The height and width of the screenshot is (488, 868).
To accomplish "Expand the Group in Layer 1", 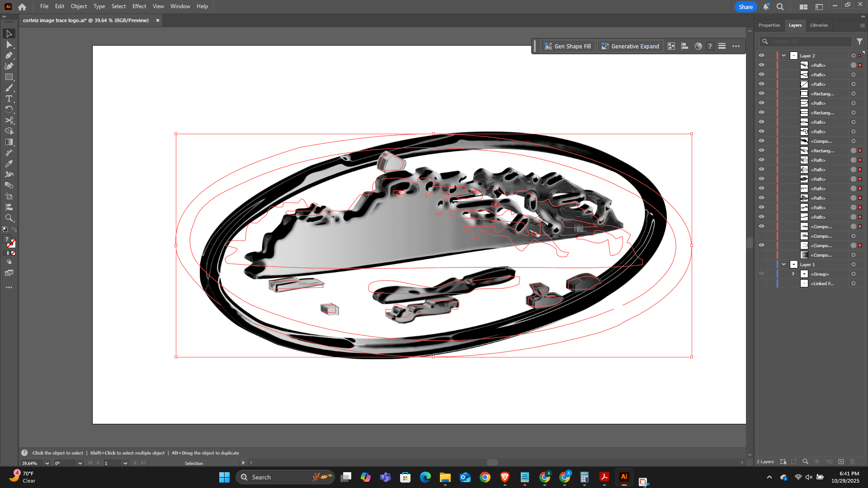I will (793, 274).
